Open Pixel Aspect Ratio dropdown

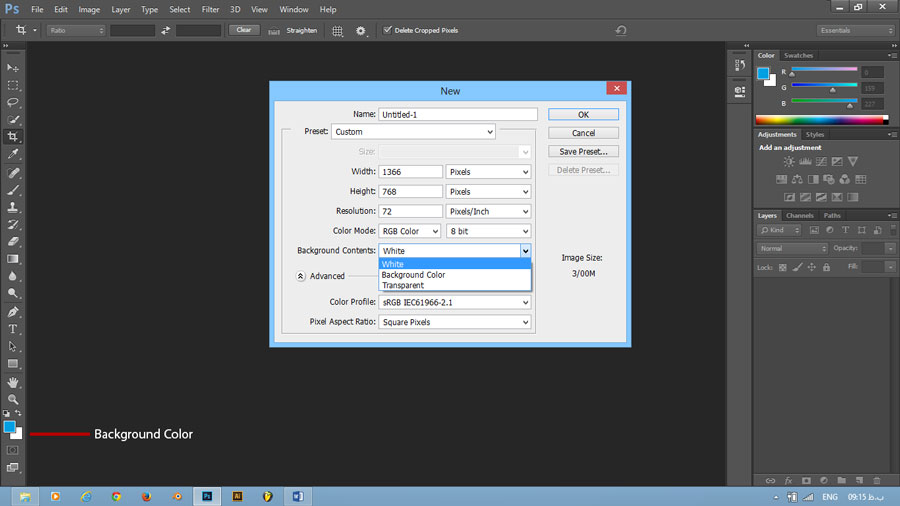point(455,322)
